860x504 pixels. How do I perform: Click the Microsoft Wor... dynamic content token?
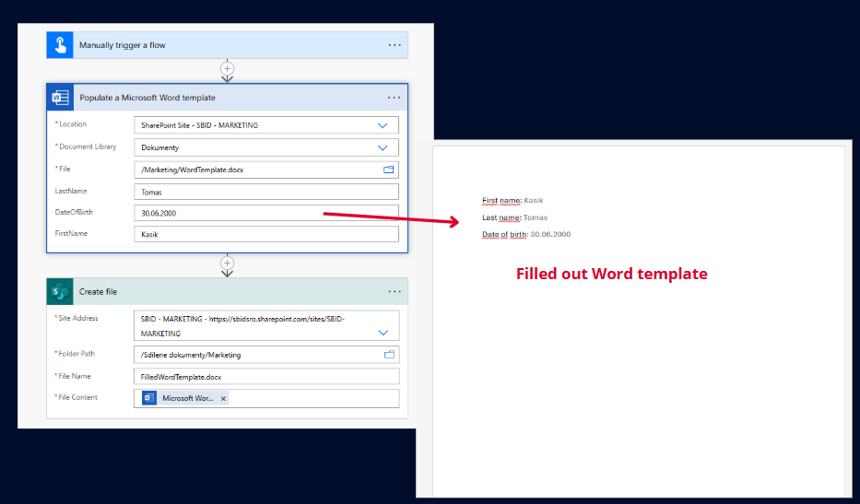(x=185, y=398)
